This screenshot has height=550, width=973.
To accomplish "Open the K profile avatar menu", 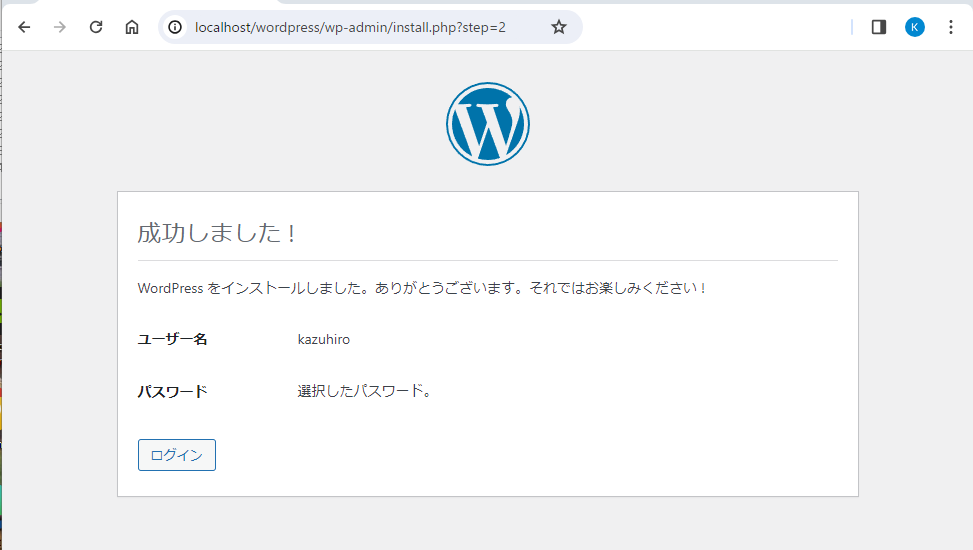I will pyautogui.click(x=915, y=27).
